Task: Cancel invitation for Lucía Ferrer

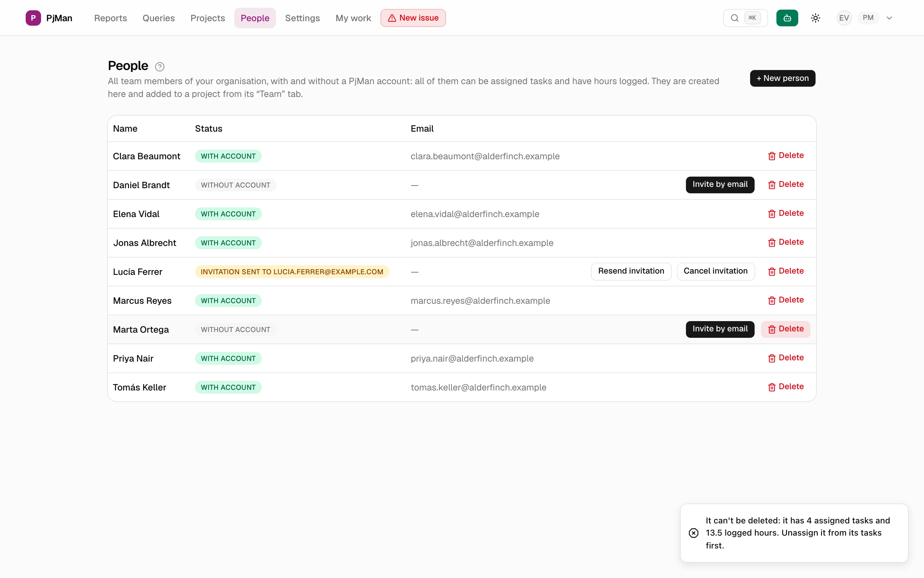Action: [715, 271]
